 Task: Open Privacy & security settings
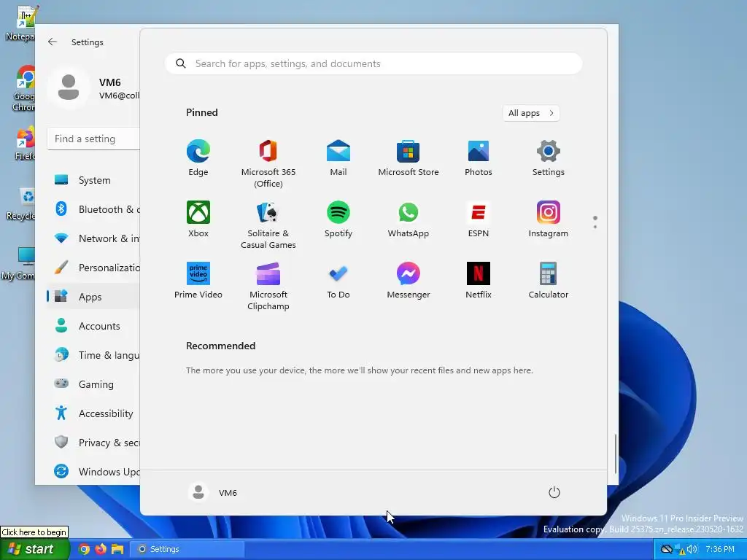coord(93,443)
